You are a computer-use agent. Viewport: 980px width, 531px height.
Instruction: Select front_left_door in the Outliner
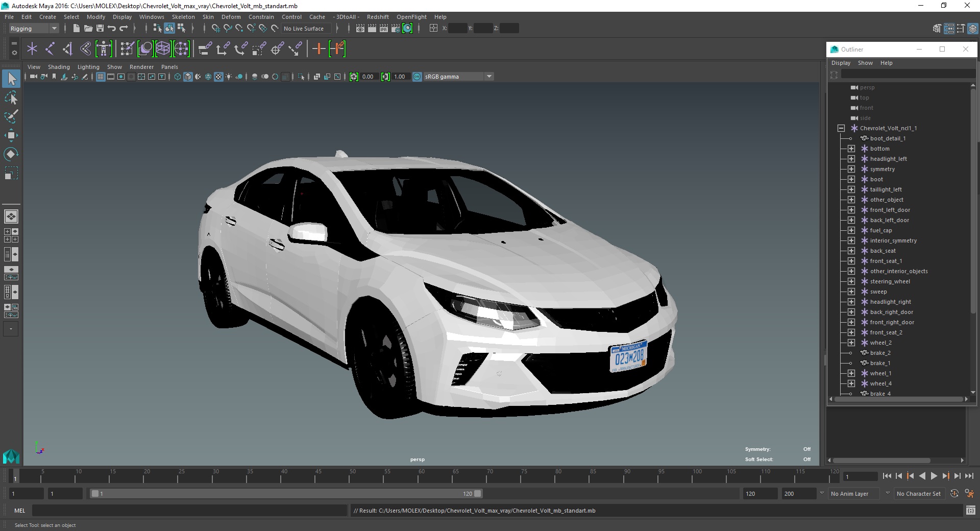890,210
